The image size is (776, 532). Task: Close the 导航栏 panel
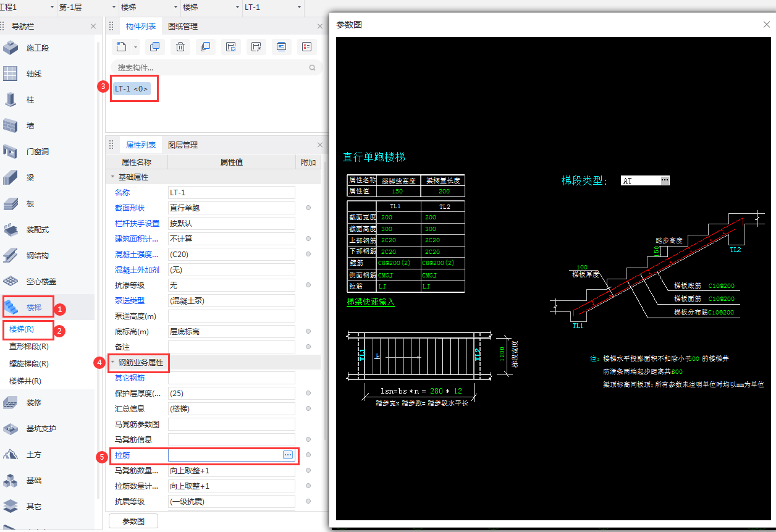[93, 26]
